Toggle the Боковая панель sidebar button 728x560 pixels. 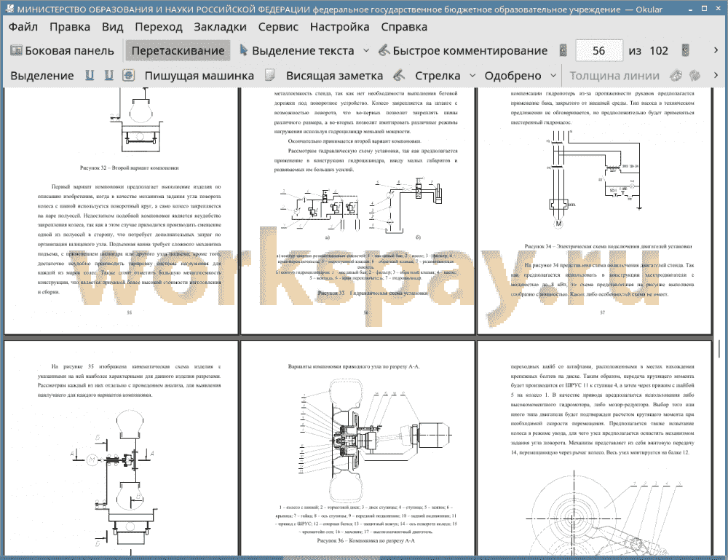coord(62,51)
